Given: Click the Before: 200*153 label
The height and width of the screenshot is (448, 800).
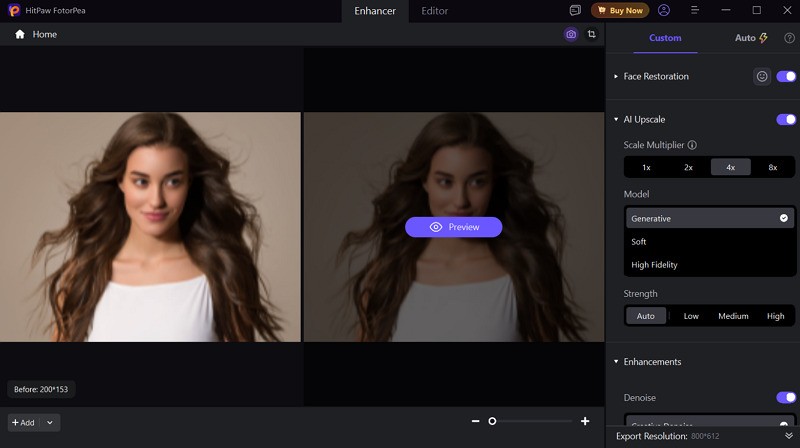Looking at the screenshot, I should coord(41,389).
